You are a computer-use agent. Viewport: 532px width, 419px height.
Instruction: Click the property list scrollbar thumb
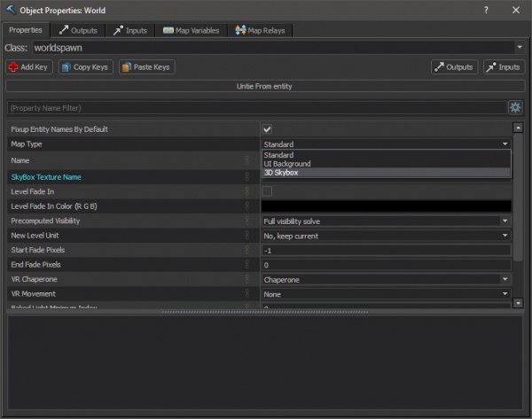[x=518, y=197]
